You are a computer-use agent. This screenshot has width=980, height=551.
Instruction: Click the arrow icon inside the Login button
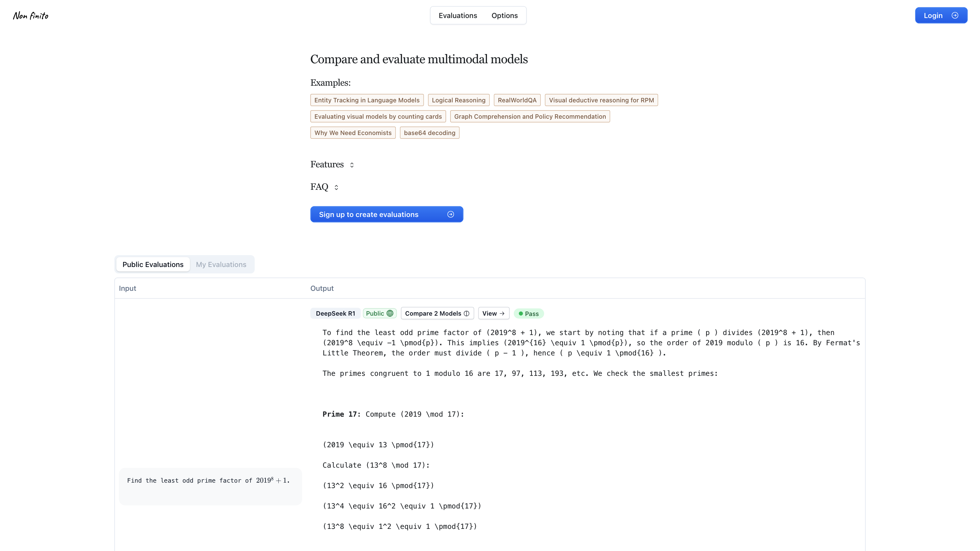[955, 15]
